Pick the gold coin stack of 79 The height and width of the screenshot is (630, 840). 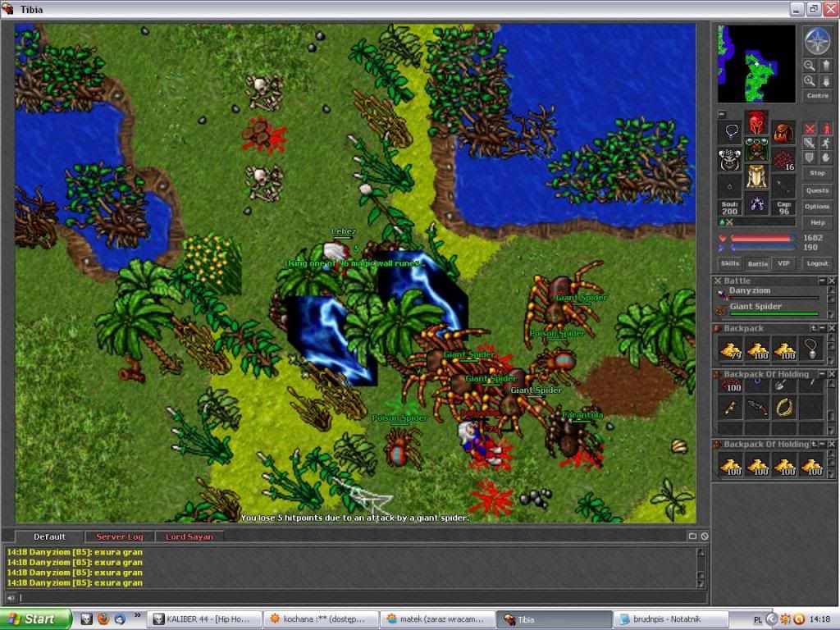click(730, 349)
